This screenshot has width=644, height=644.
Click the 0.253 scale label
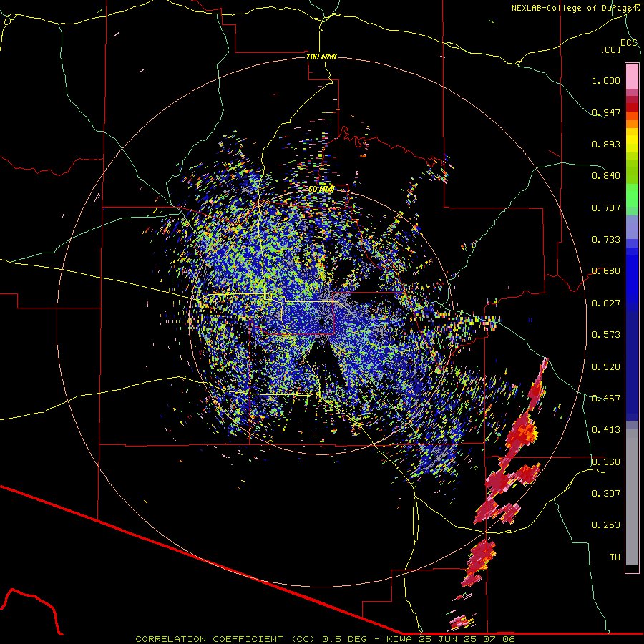pos(606,525)
